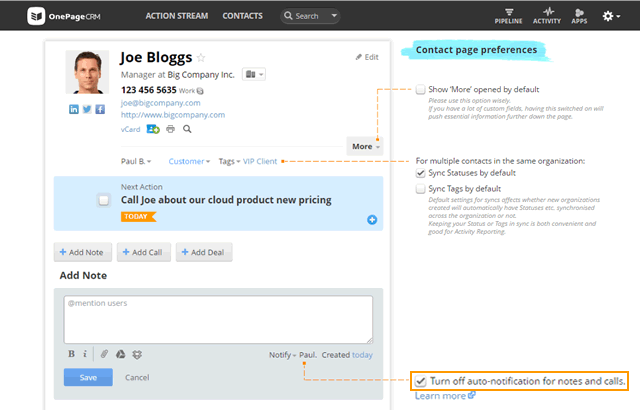
Task: Open Joe's Facebook profile icon
Action: pos(100,109)
